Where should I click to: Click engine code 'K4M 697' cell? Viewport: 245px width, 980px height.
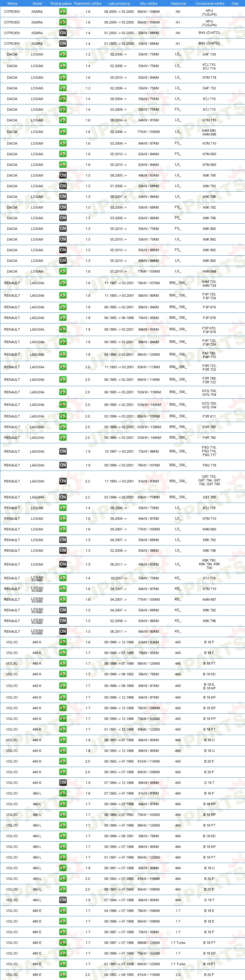(x=209, y=599)
